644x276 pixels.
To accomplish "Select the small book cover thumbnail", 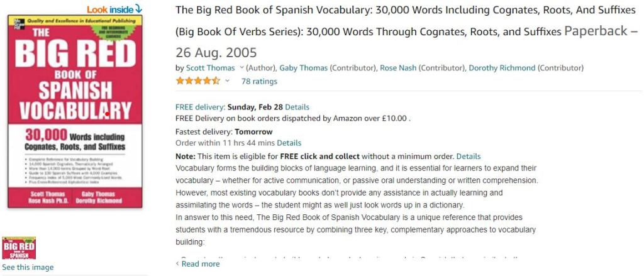I will [x=19, y=248].
